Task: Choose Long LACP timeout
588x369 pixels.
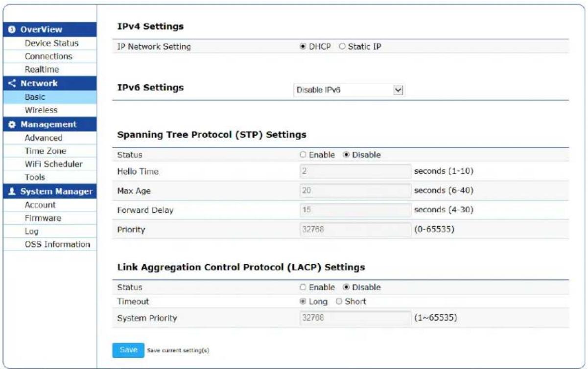Action: [304, 301]
